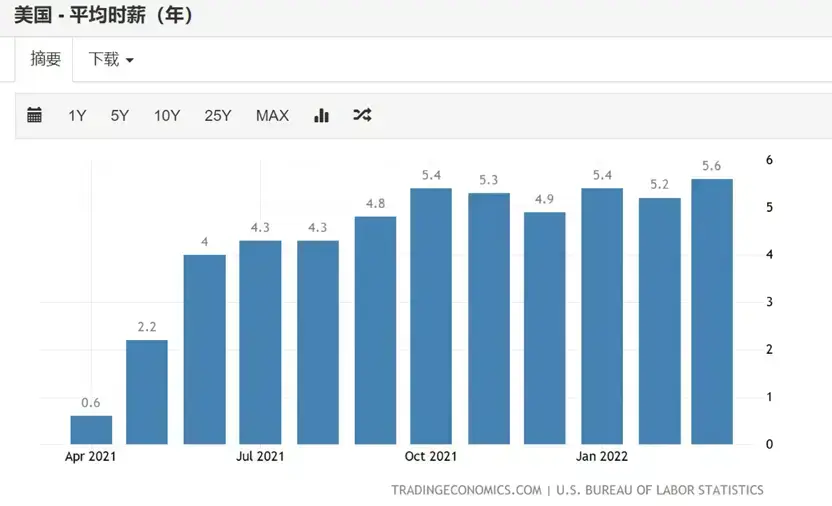Screen dimensions: 832x506
Task: Select the 2.2 value bar
Action: point(147,392)
